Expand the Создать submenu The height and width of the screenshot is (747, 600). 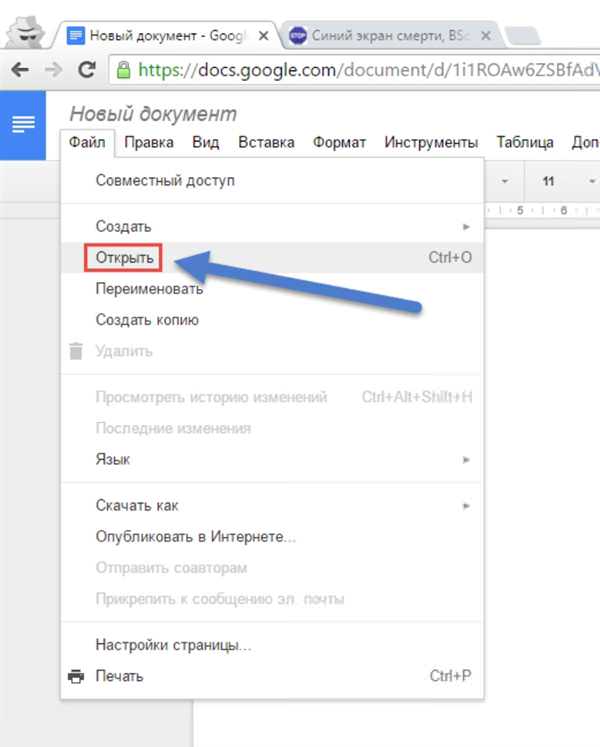pyautogui.click(x=272, y=226)
